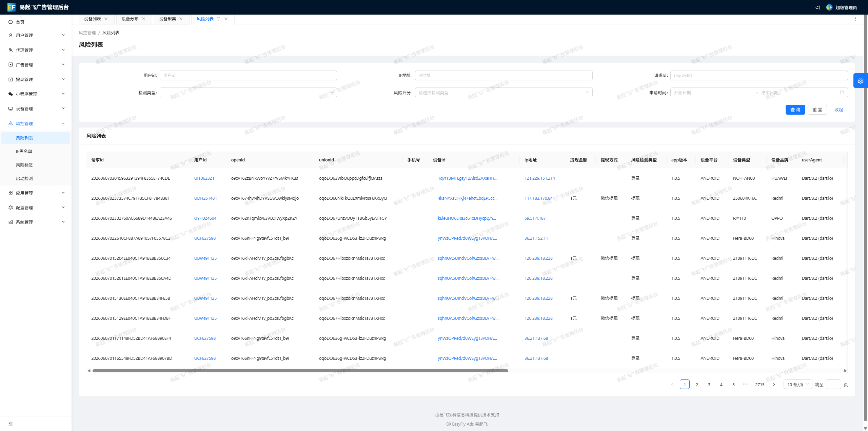Focus the 用户id input field
Image resolution: width=868 pixels, height=431 pixels.
248,76
